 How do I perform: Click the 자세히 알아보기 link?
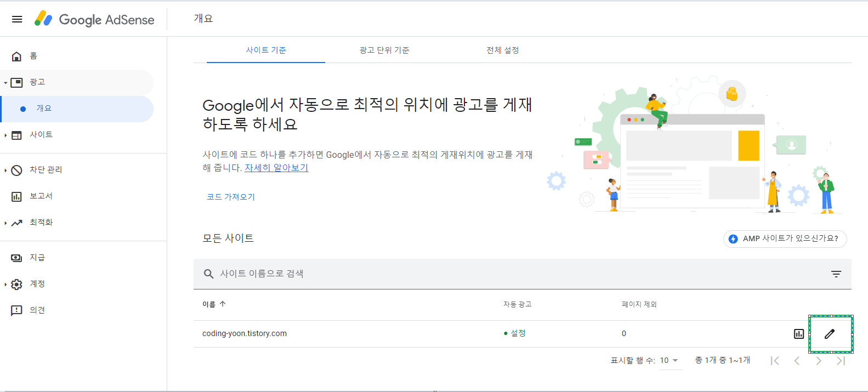click(x=276, y=168)
